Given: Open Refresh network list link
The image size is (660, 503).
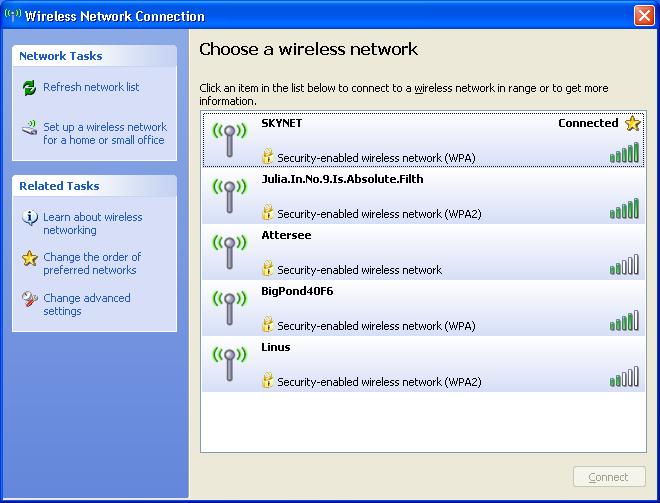Looking at the screenshot, I should [91, 87].
